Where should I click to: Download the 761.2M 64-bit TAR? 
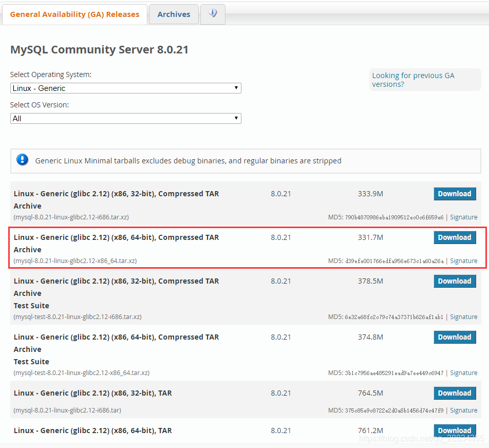(455, 431)
